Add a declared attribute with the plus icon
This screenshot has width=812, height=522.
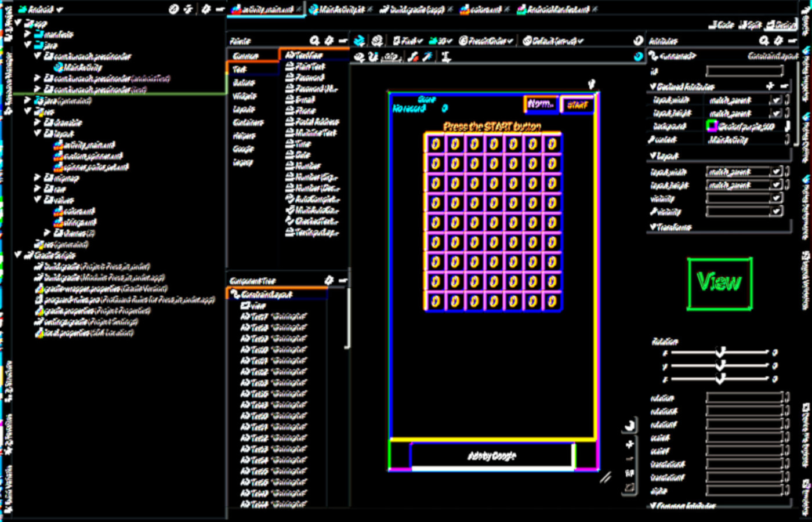tap(770, 86)
